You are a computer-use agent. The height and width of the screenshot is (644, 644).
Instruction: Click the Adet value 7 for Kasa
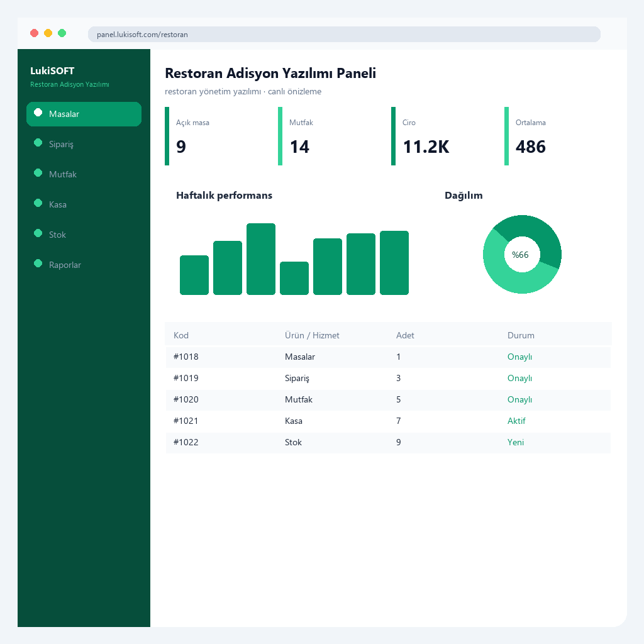click(x=398, y=421)
